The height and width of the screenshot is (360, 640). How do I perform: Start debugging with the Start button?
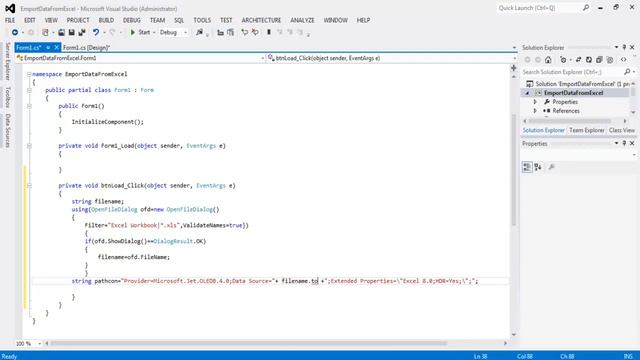click(140, 32)
